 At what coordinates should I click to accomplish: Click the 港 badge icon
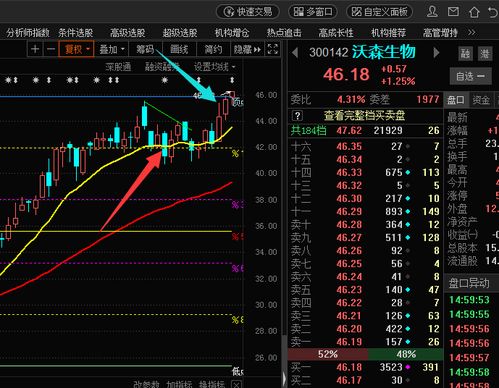[485, 53]
